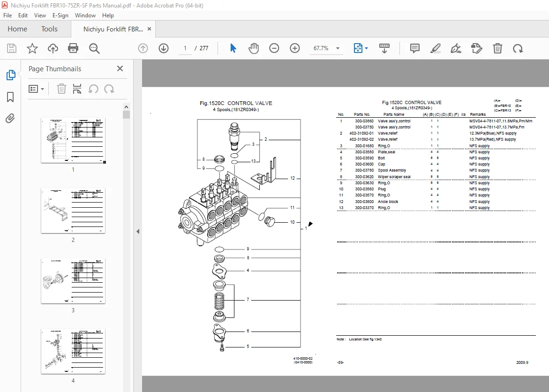The image size is (549, 392).
Task: Rotate page with toolbar rotate icon
Action: pos(518,48)
